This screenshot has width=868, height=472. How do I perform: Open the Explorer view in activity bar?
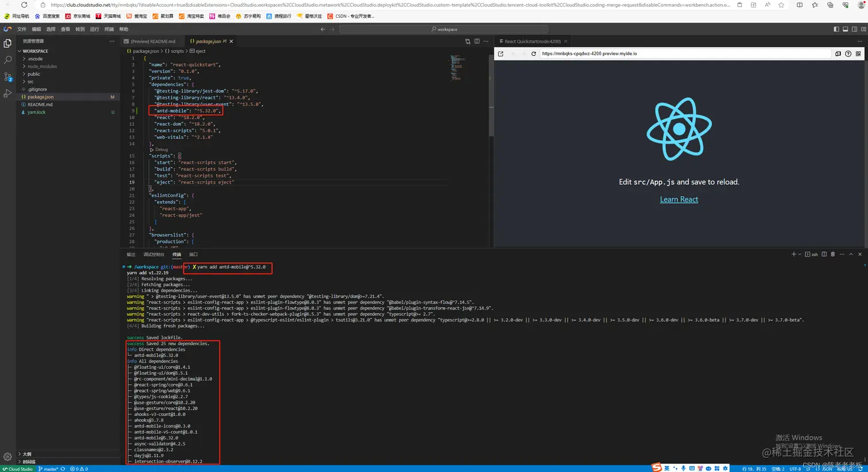coord(7,44)
